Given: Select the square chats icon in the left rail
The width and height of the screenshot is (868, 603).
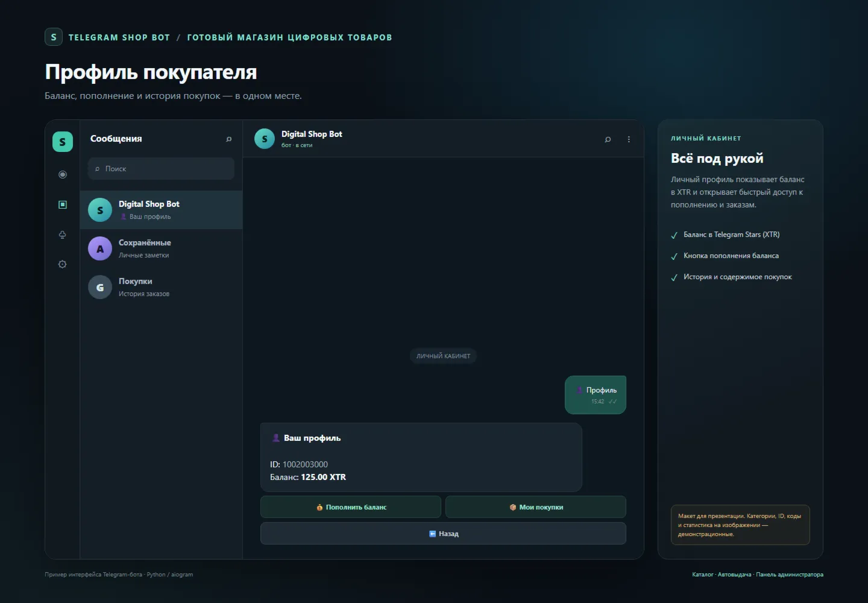Looking at the screenshot, I should [x=63, y=204].
